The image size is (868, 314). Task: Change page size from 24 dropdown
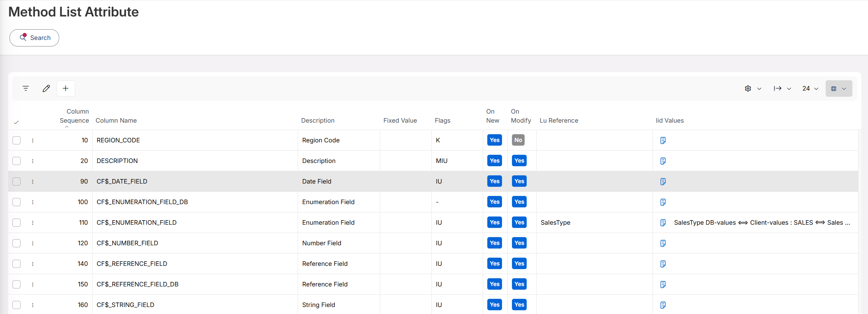coord(810,88)
